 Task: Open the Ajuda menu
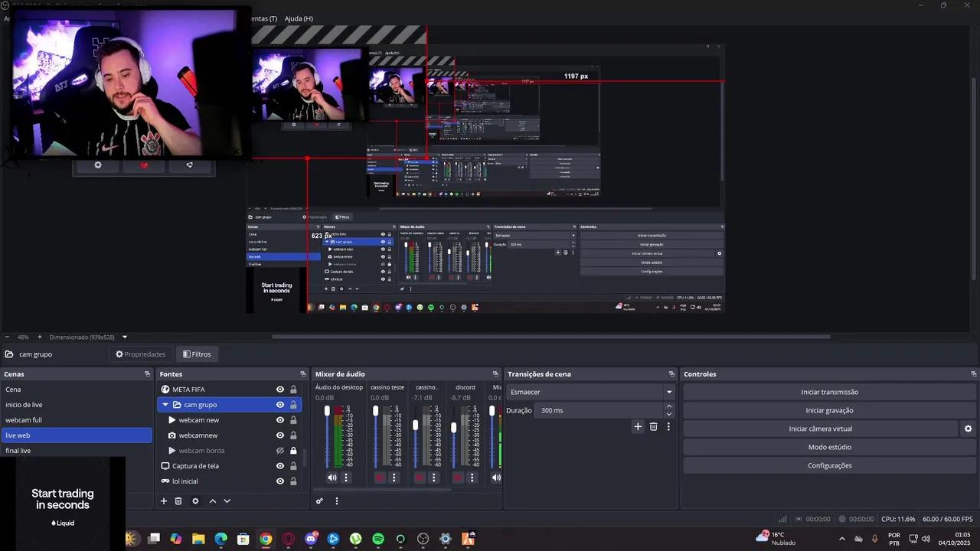click(x=298, y=18)
